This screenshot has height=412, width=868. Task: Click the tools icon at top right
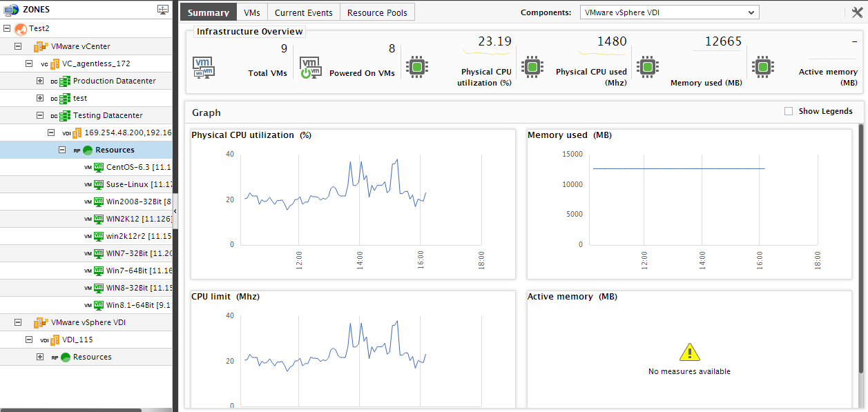tap(857, 12)
